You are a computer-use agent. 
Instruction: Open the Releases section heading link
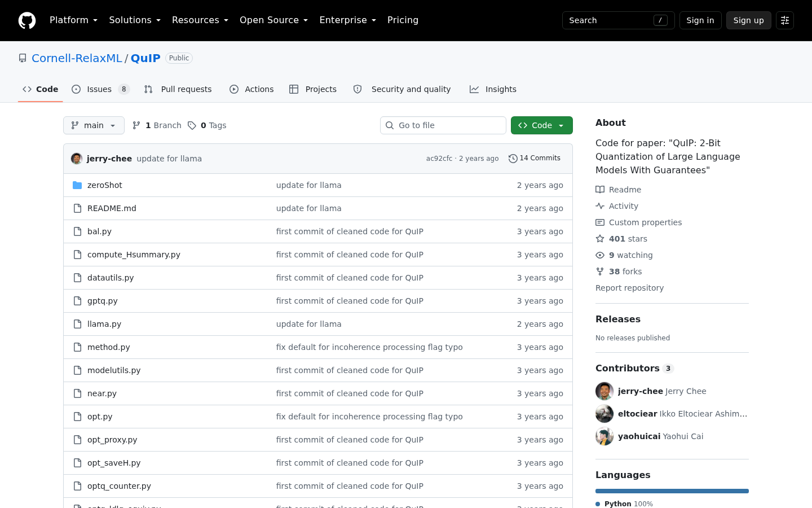pyautogui.click(x=618, y=319)
